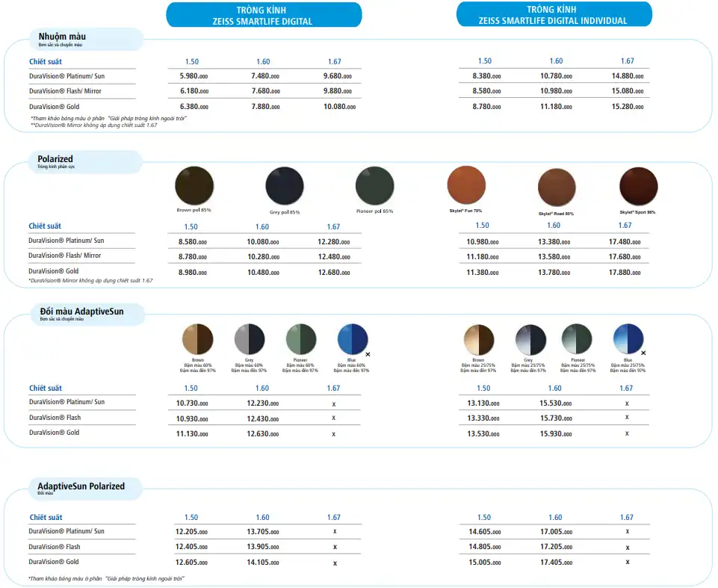Select the 14.880.000 price
The height and width of the screenshot is (588, 718).
coord(628,76)
